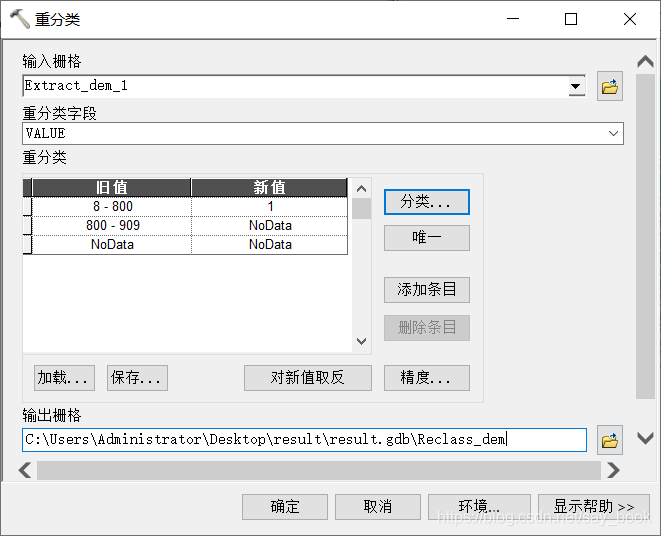Click 加载... load button

(x=64, y=378)
